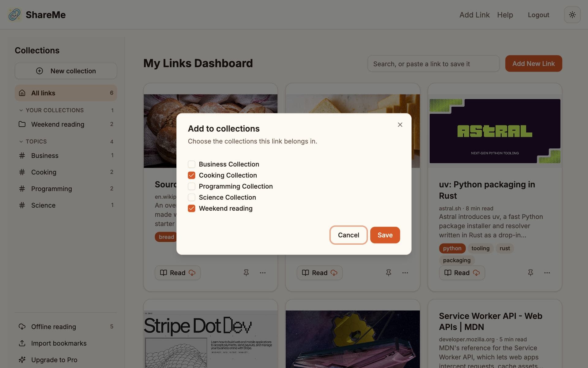
Task: Check the Programming Collection checkbox
Action: (191, 186)
